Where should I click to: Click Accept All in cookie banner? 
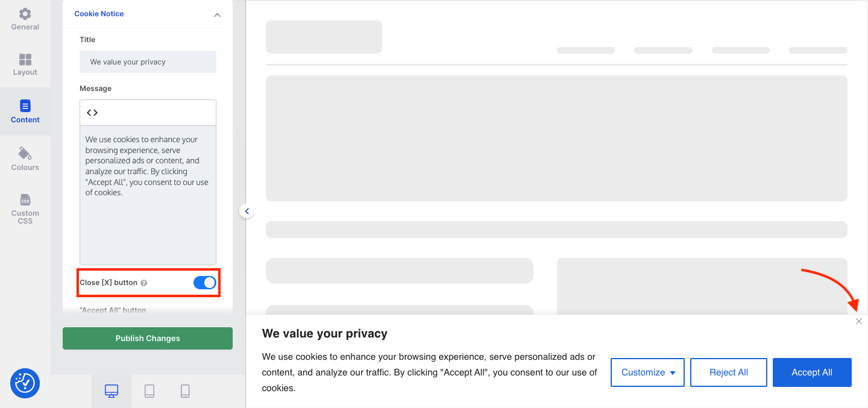point(812,372)
